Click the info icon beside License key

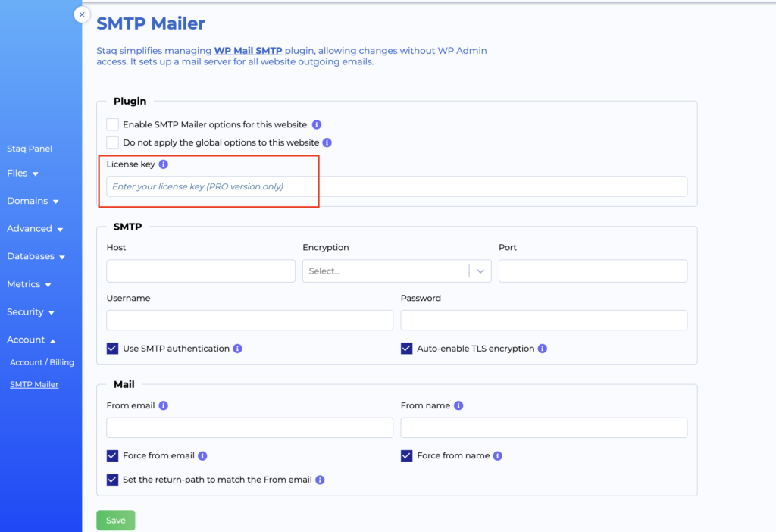coord(162,164)
